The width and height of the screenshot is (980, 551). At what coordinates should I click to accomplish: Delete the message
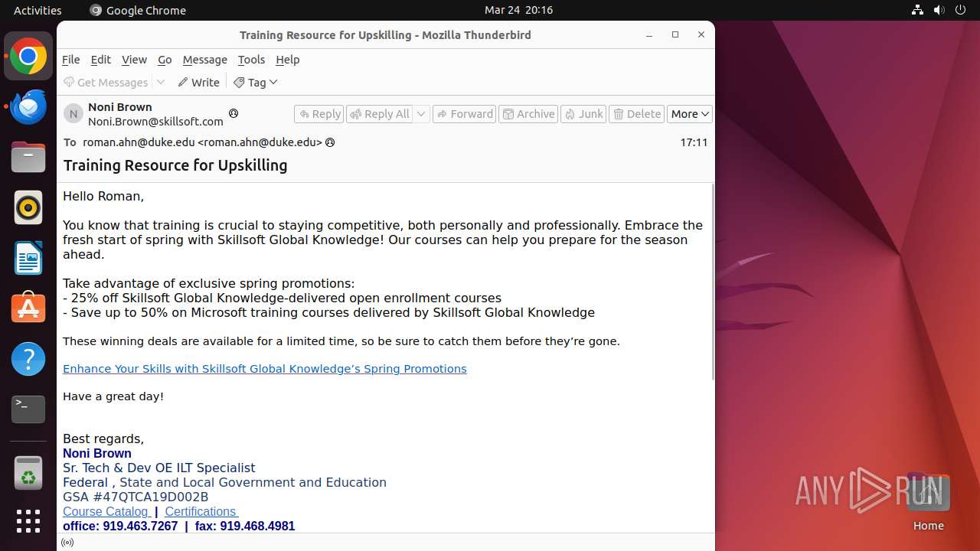click(x=637, y=114)
